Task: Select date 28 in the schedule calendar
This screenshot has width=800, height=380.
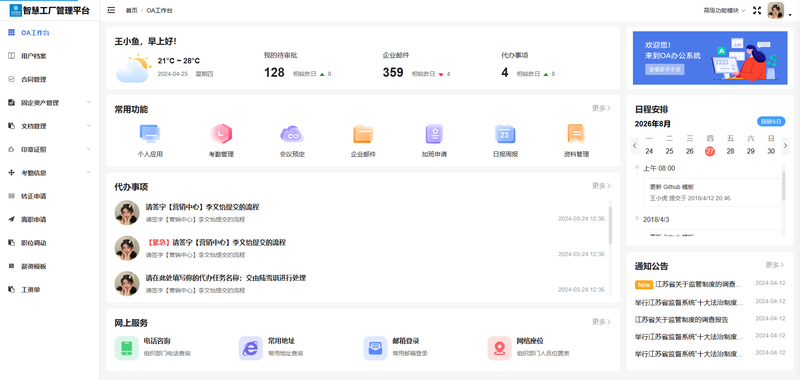Action: [730, 151]
